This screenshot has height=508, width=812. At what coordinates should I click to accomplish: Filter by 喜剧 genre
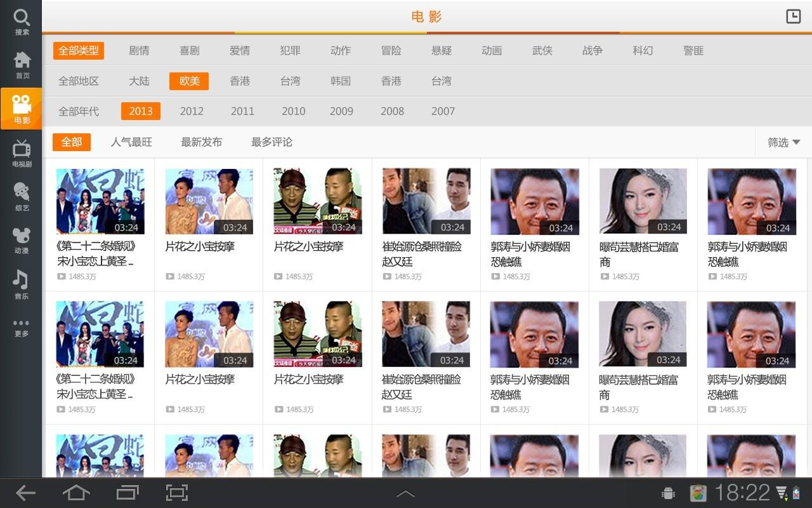pyautogui.click(x=190, y=50)
